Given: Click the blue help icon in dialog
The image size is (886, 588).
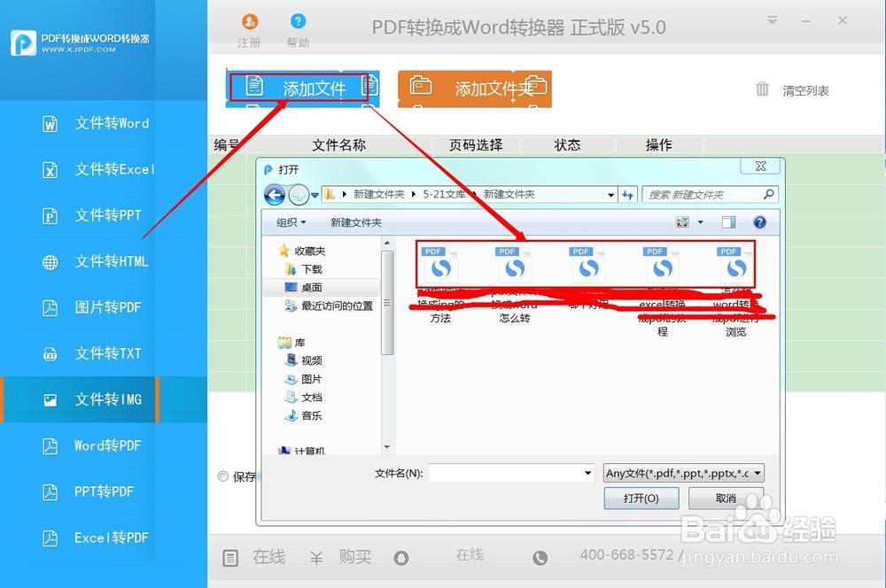Looking at the screenshot, I should pos(760,222).
